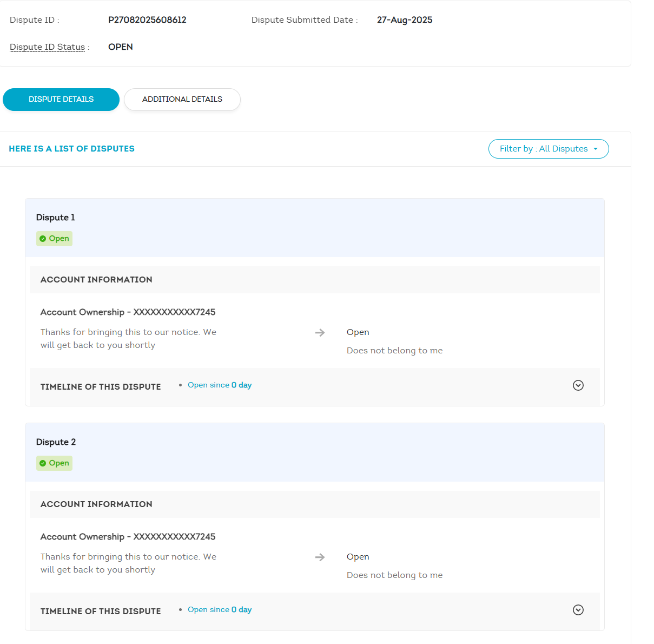This screenshot has height=644, width=654.
Task: Expand Dispute 1 timeline chevron
Action: [578, 385]
